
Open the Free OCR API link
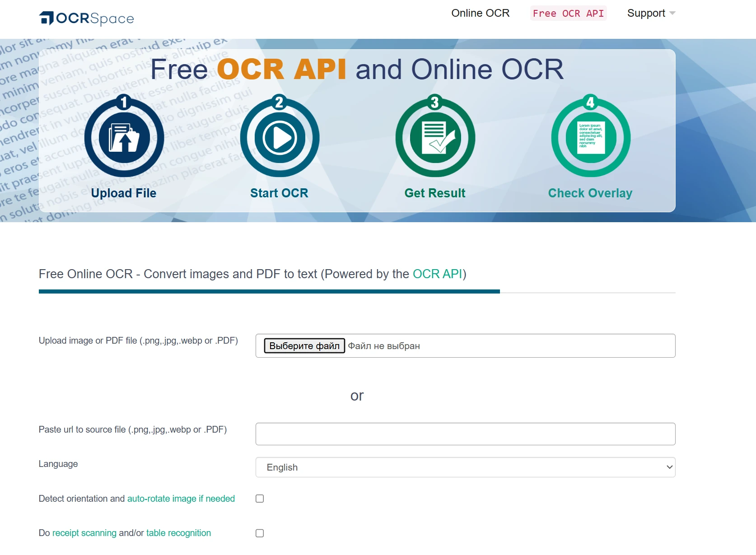point(568,13)
